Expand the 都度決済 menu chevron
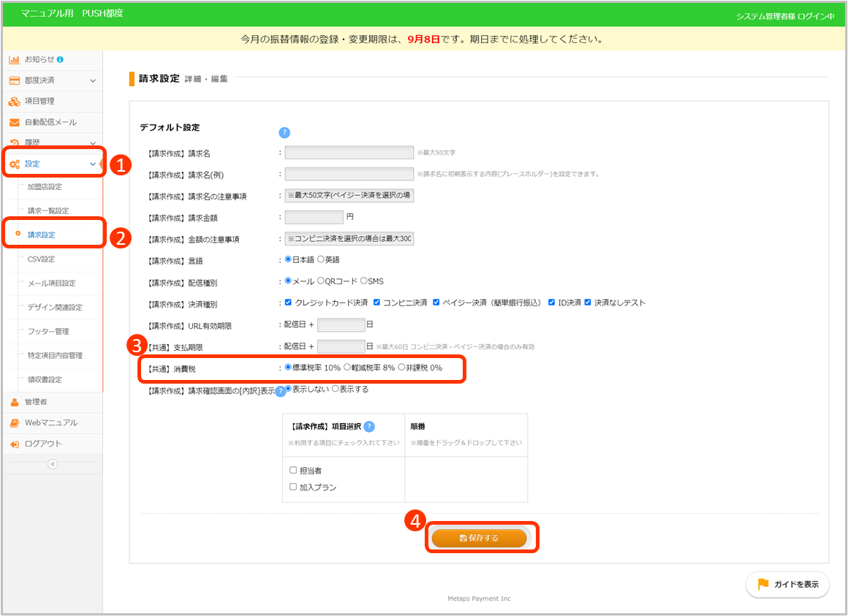This screenshot has height=616, width=848. [93, 80]
